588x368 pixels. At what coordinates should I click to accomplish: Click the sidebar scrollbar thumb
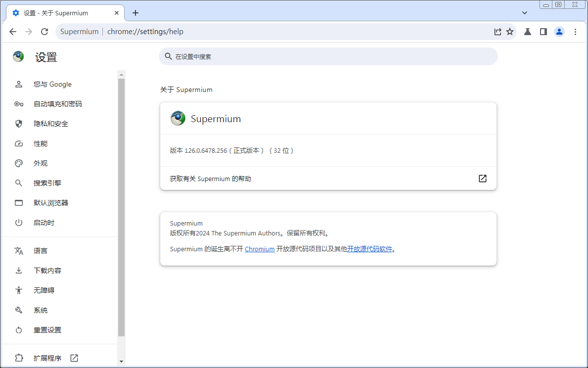point(121,207)
